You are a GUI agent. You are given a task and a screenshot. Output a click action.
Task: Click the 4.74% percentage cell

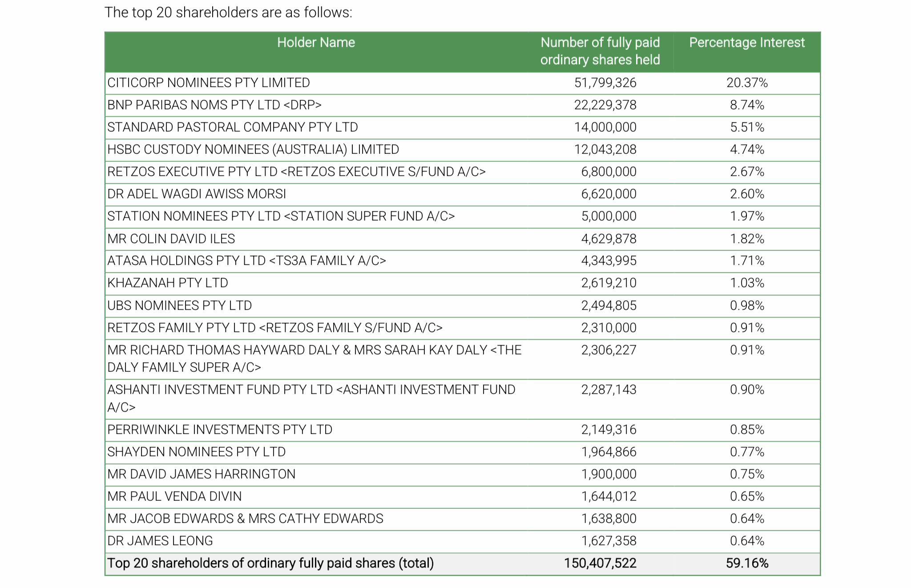[x=747, y=149]
